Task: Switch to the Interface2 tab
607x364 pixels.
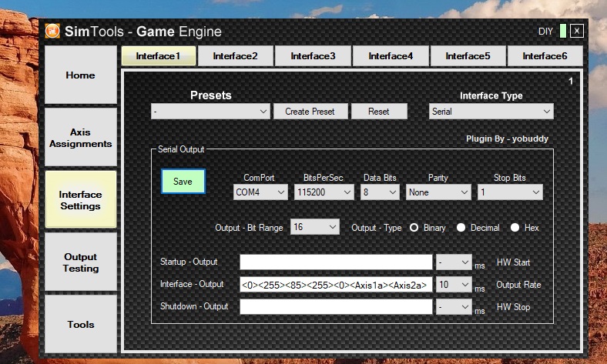Action: tap(236, 56)
